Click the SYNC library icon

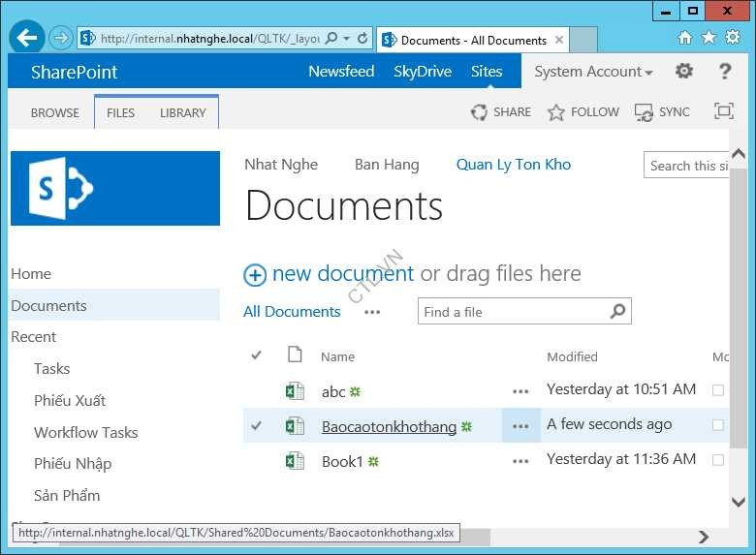644,112
